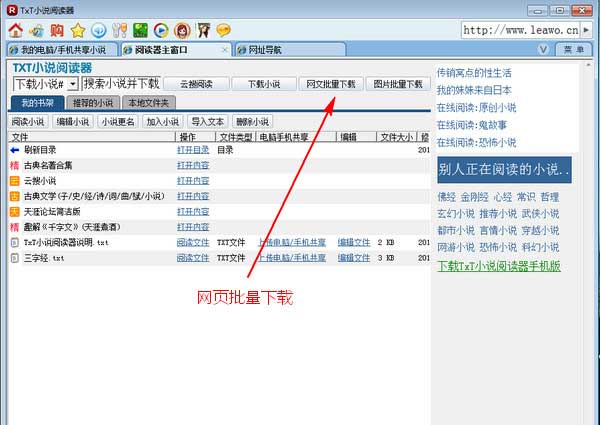Open the 玄幻小说 category link
This screenshot has width=600, height=425.
click(456, 214)
